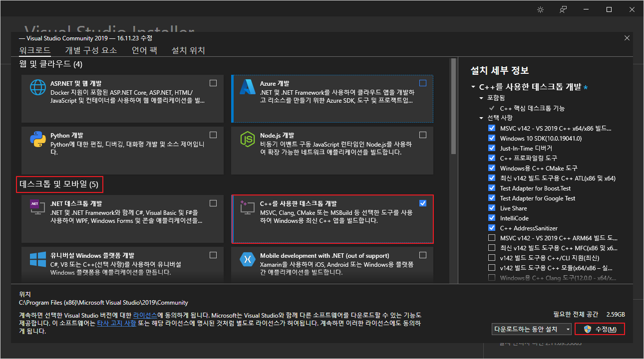Click the workloads list vertical scrollbar

(453, 107)
